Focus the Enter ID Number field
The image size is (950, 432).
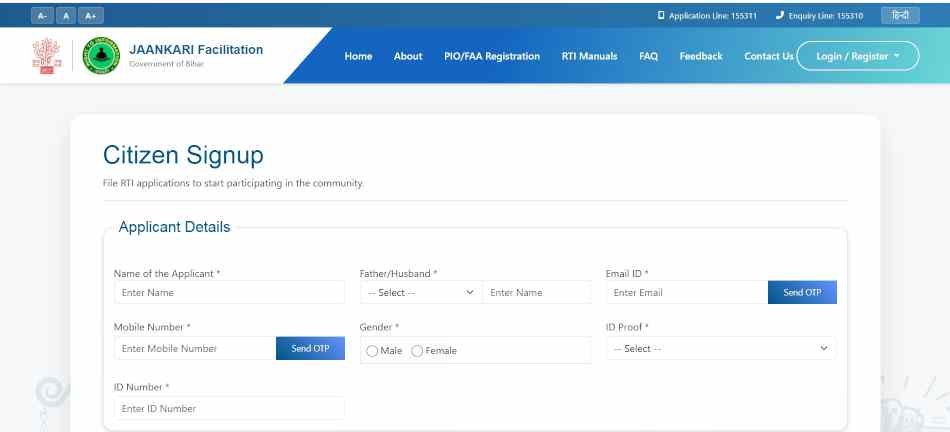[x=229, y=408]
